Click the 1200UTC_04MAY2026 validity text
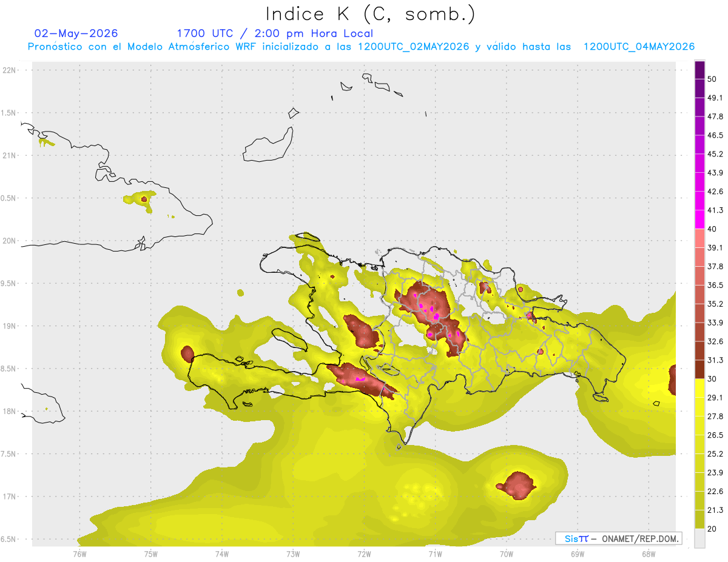Screen dimensions: 728x562 pyautogui.click(x=639, y=47)
